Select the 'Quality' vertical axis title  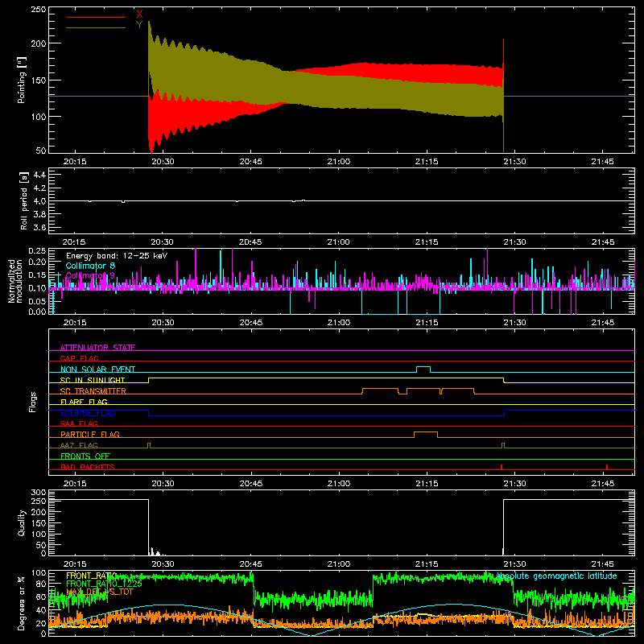click(x=22, y=522)
